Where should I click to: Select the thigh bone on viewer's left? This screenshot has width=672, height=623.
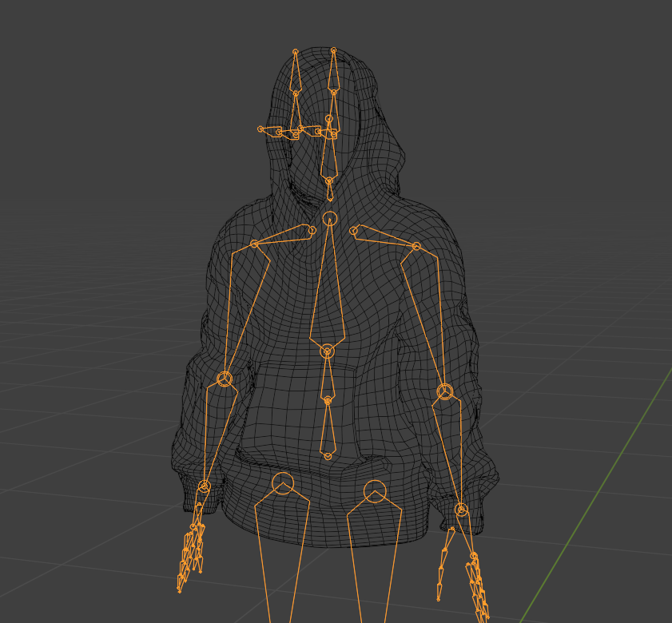coord(281,553)
